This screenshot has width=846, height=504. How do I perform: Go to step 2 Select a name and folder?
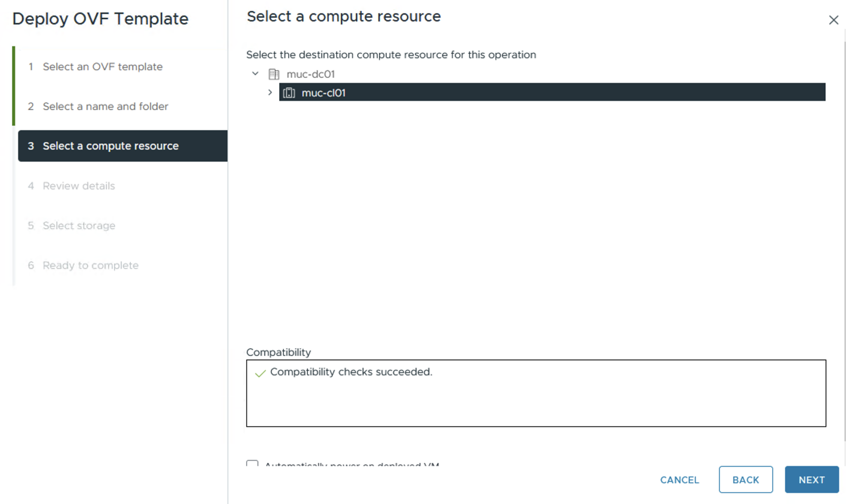pos(105,106)
